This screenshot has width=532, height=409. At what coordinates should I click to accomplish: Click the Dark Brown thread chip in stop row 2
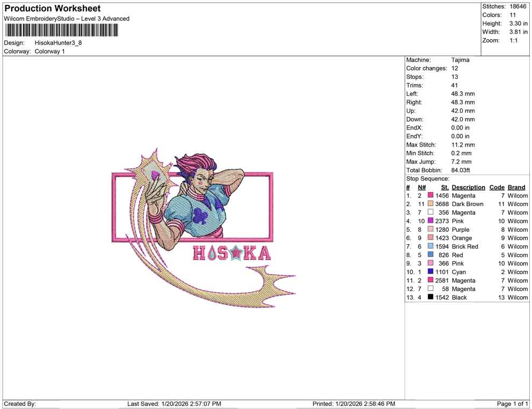click(x=429, y=204)
